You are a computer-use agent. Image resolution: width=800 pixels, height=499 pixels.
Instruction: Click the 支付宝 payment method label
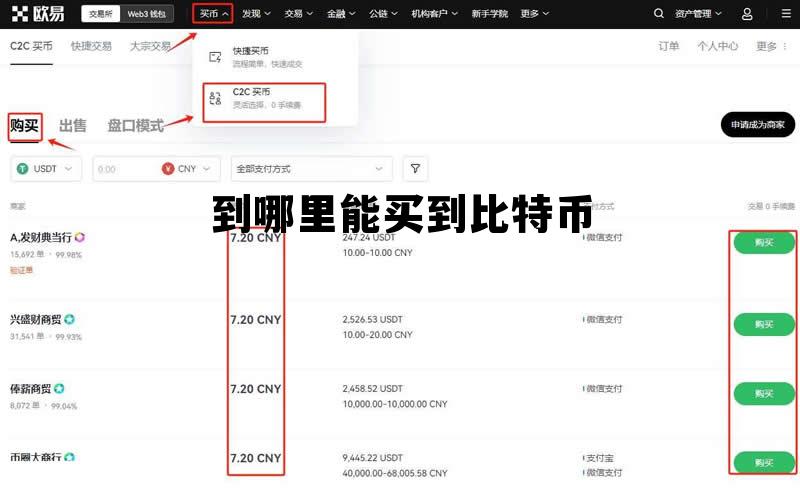[x=600, y=458]
